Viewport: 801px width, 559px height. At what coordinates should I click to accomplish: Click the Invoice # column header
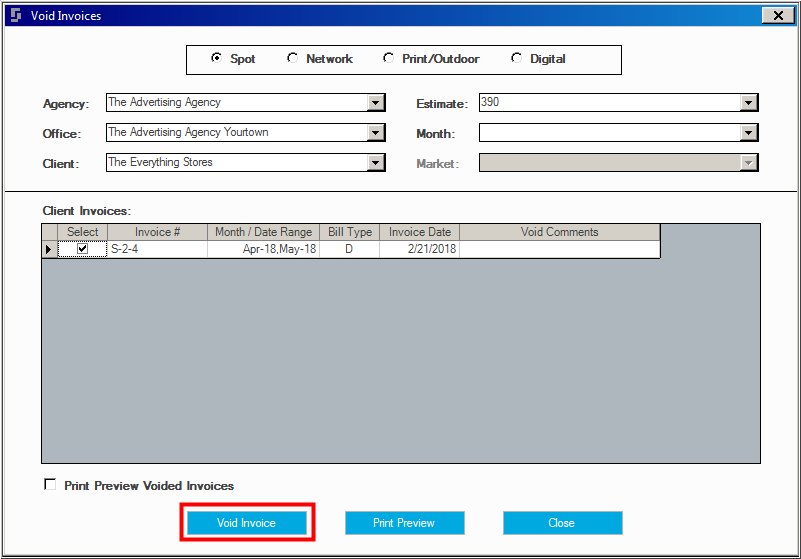(x=157, y=232)
